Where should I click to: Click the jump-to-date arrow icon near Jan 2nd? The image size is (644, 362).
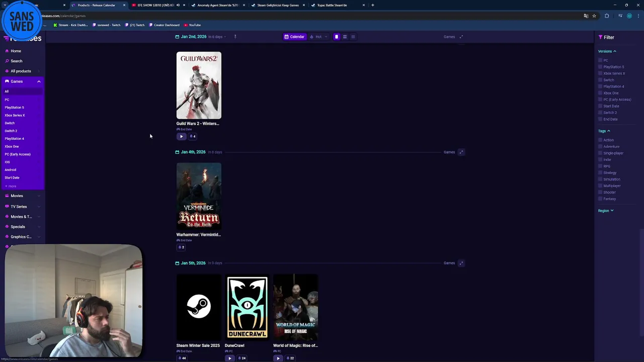point(235,37)
